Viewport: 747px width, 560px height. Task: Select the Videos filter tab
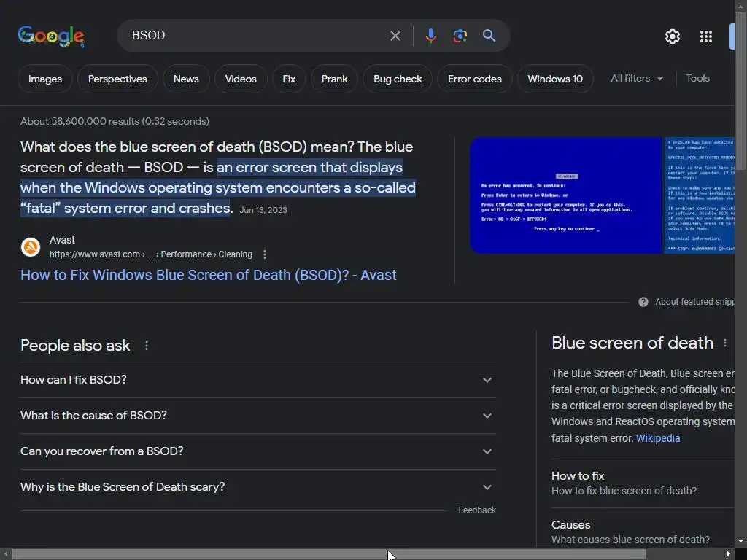point(241,79)
